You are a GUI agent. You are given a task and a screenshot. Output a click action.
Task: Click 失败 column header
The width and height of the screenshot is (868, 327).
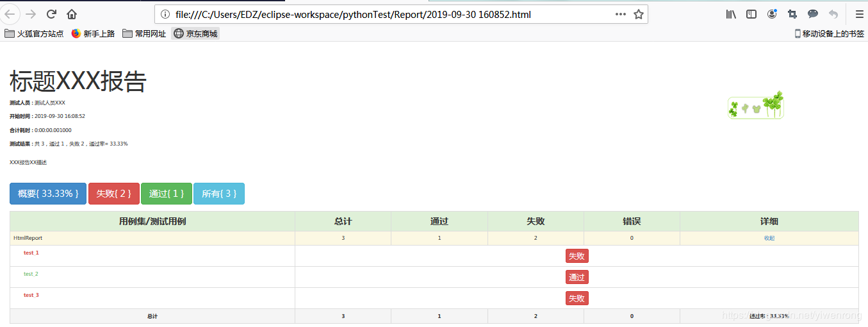pyautogui.click(x=536, y=221)
